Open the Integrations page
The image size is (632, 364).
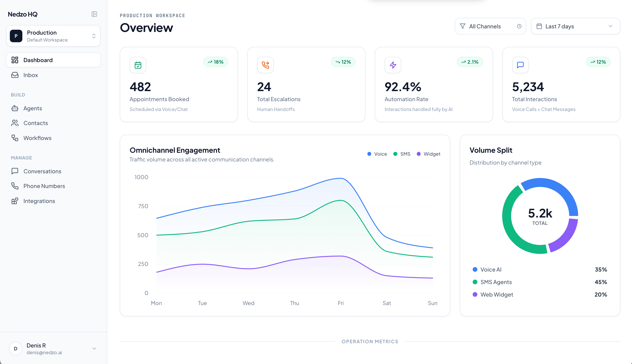39,201
